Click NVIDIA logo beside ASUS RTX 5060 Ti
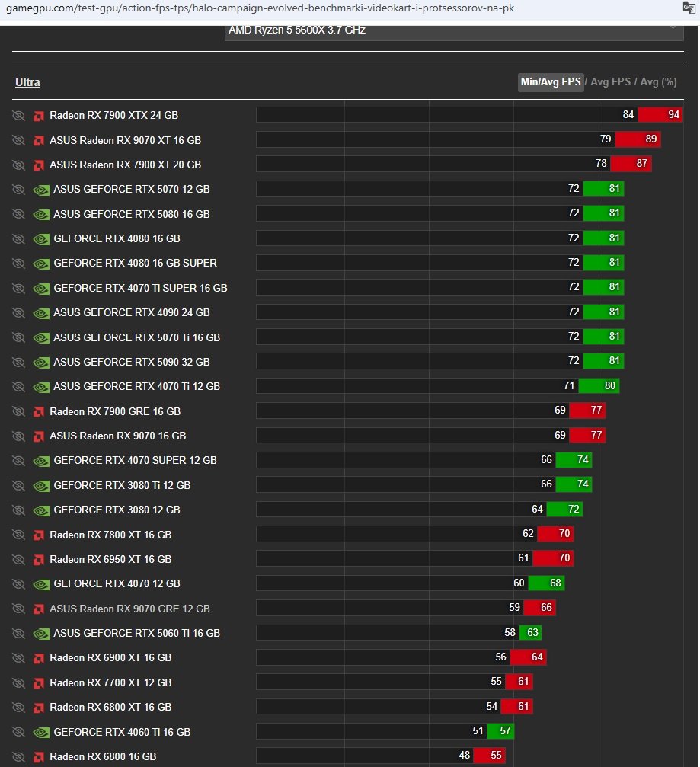Viewport: 700px width, 767px height. tap(41, 634)
